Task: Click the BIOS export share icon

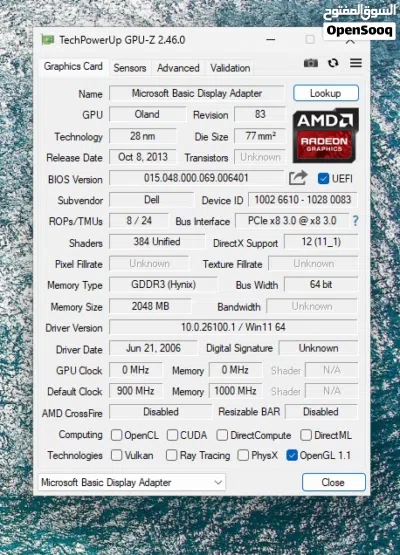Action: coord(298,178)
